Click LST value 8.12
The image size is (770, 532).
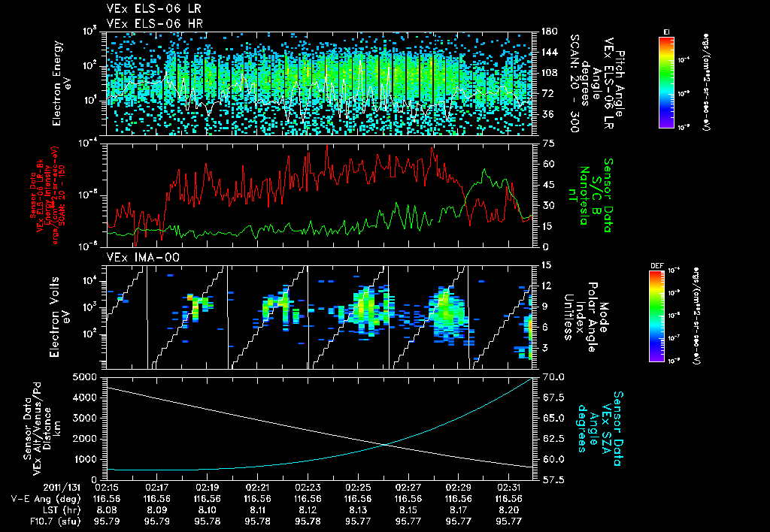(308, 510)
